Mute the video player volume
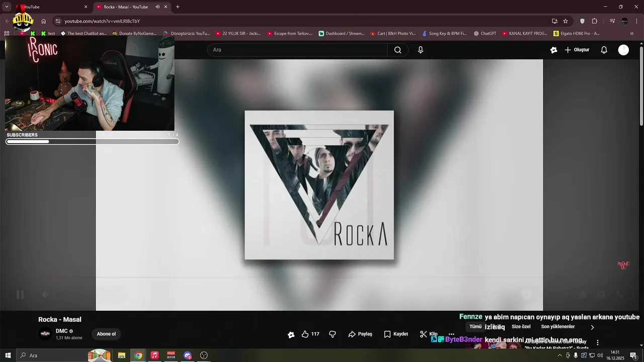Image resolution: width=644 pixels, height=362 pixels. (x=45, y=295)
